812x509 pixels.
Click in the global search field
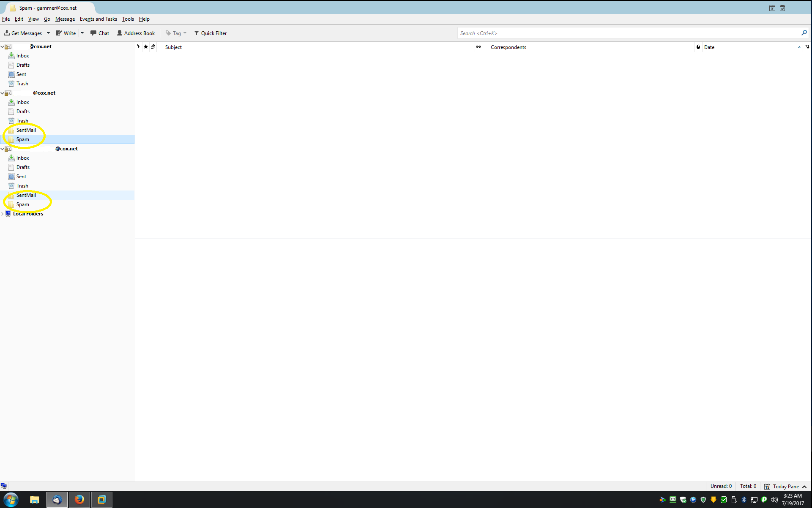pos(626,33)
